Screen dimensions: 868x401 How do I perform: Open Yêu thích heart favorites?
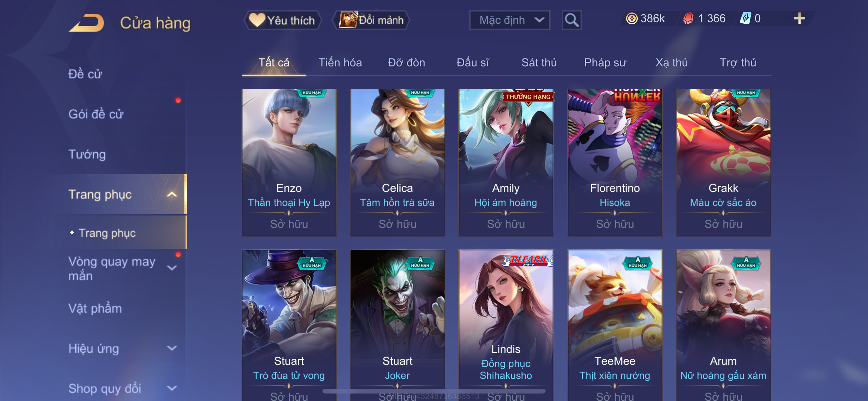point(282,20)
